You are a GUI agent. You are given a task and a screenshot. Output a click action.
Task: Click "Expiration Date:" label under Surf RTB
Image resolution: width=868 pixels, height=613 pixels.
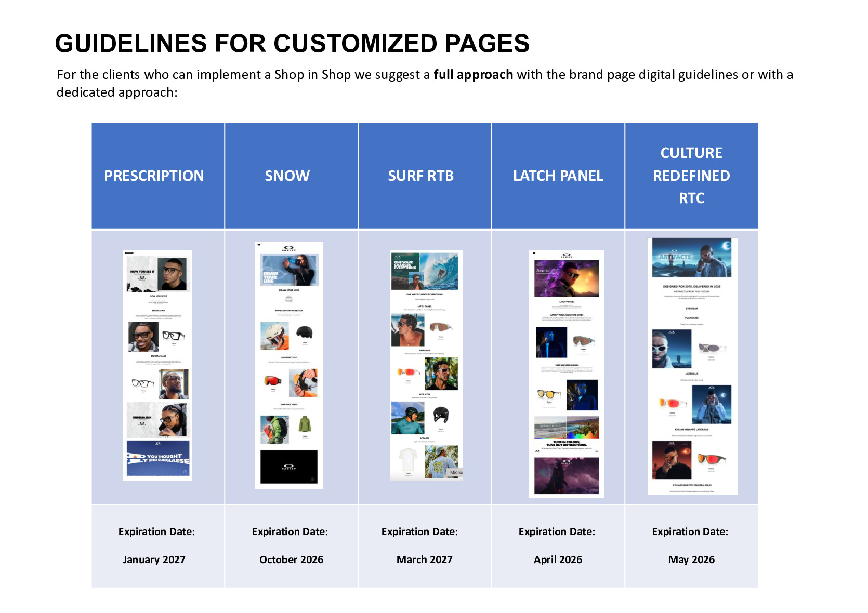click(419, 531)
